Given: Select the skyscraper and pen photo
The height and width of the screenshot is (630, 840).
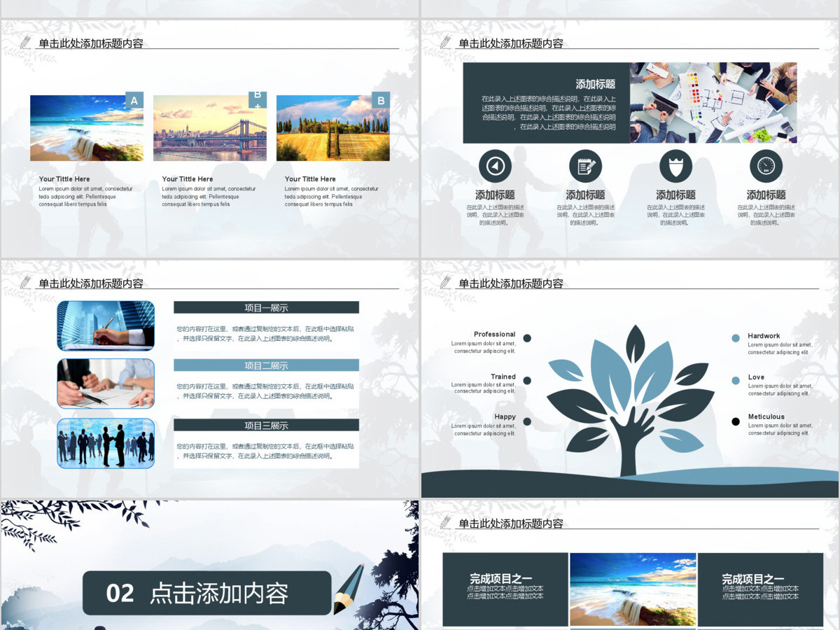Looking at the screenshot, I should coord(106,325).
